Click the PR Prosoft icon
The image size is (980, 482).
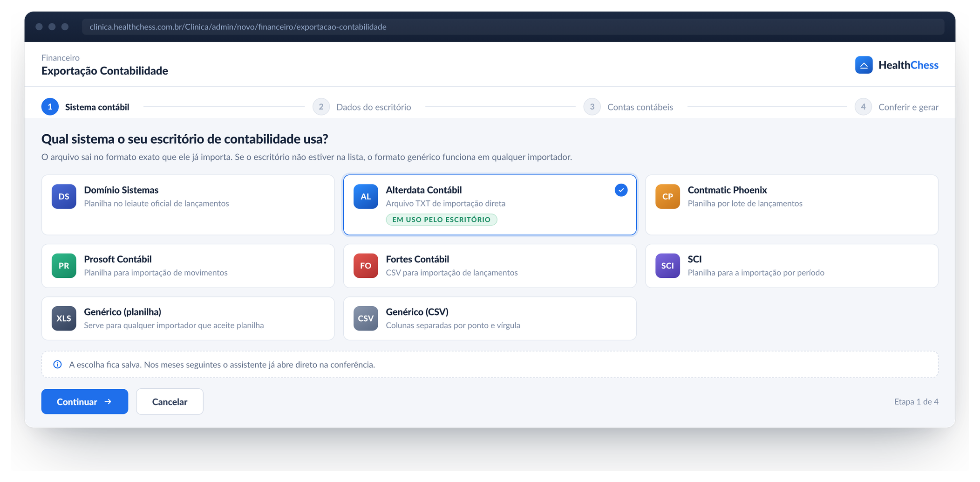click(x=64, y=266)
